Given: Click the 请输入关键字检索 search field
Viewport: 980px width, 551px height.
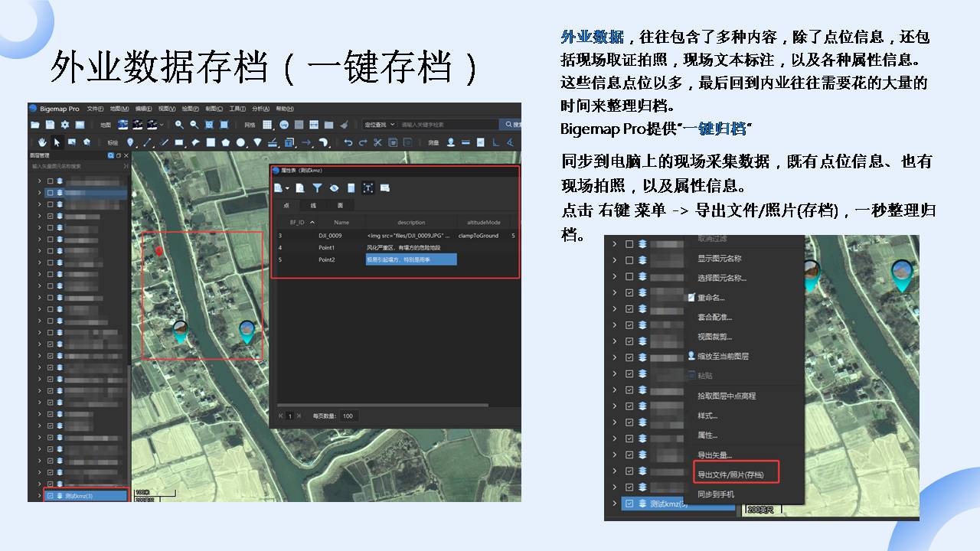Looking at the screenshot, I should pyautogui.click(x=448, y=124).
